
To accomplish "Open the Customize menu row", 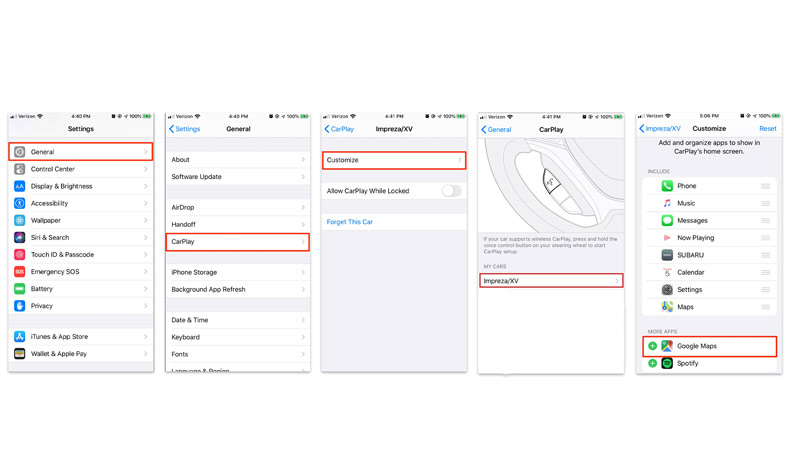I will (394, 160).
